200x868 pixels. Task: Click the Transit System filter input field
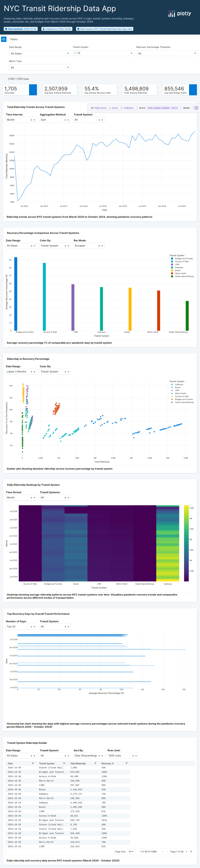pyautogui.click(x=103, y=53)
